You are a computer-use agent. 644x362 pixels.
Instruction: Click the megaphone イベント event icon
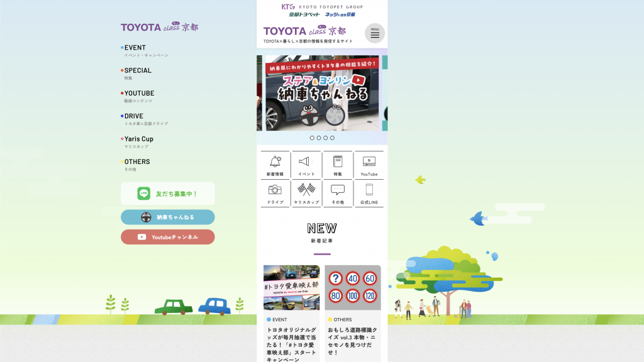tap(306, 165)
